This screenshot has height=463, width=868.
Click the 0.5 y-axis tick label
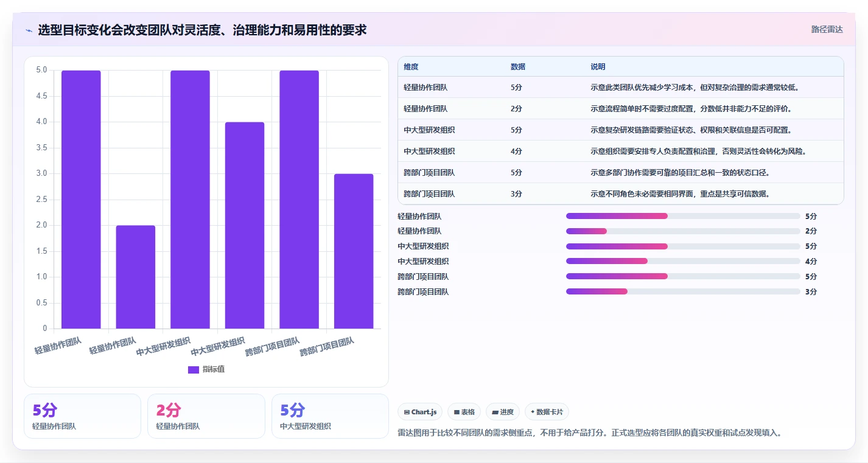click(x=41, y=303)
